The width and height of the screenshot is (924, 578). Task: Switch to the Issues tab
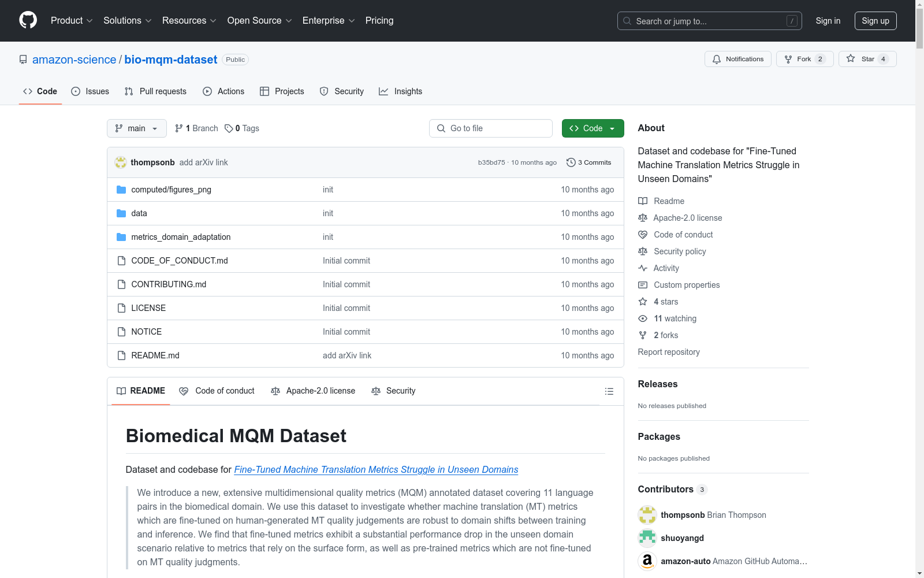(x=90, y=91)
